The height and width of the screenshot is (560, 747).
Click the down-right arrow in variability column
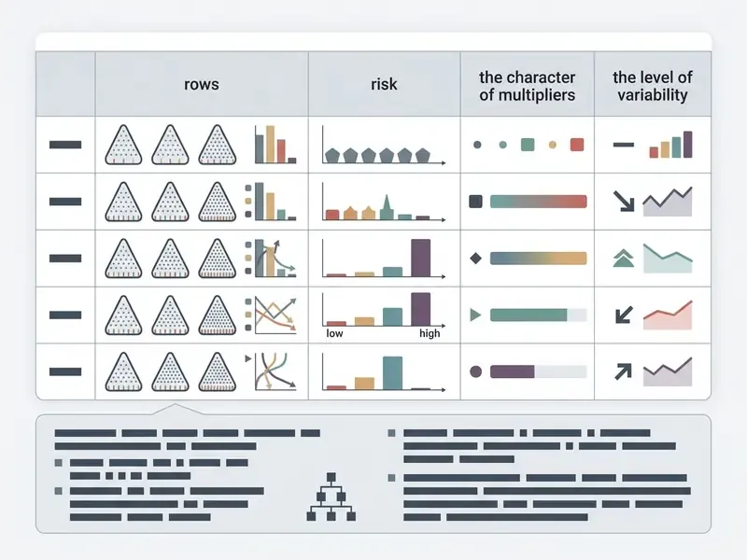623,202
